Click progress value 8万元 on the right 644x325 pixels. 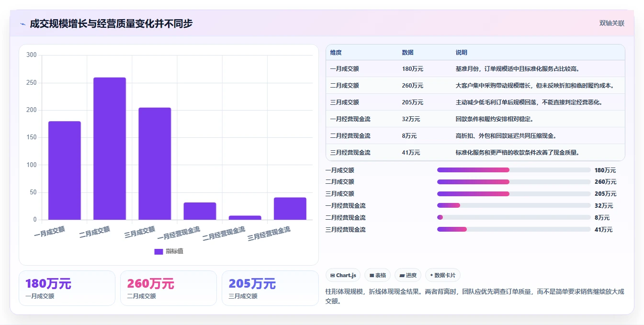click(x=602, y=218)
